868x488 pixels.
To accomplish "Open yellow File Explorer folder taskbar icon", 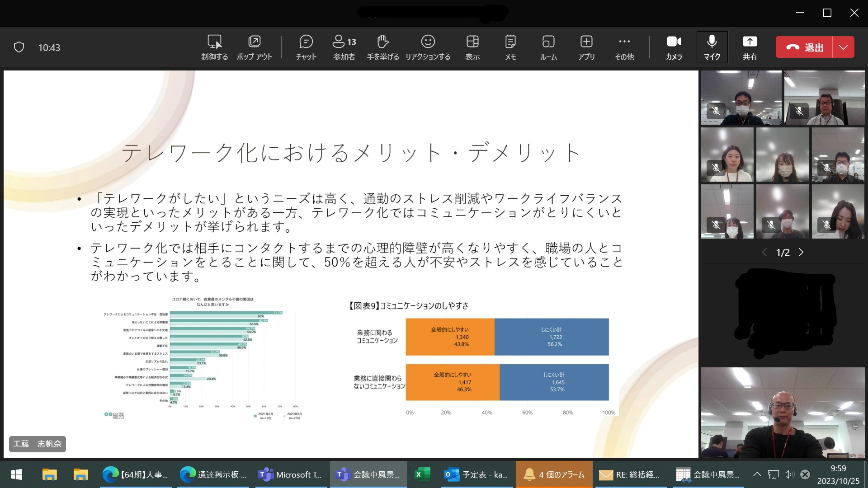I will [80, 474].
